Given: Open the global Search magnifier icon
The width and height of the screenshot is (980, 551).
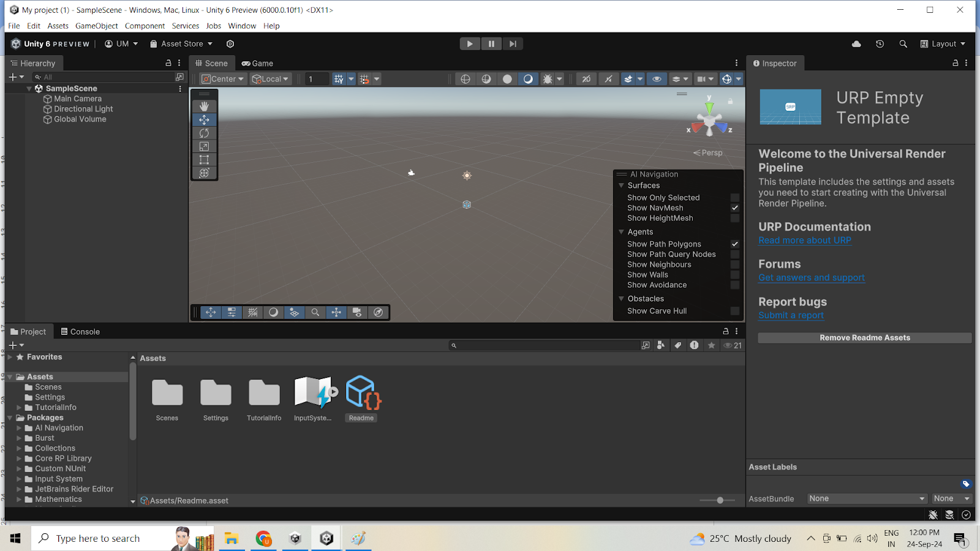Looking at the screenshot, I should coord(903,44).
